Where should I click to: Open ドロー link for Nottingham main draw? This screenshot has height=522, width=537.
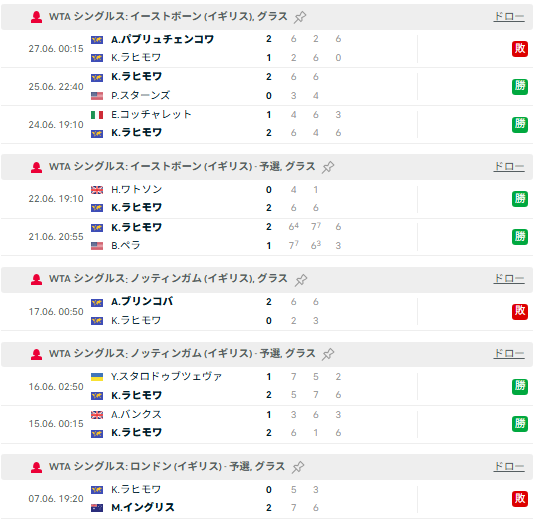point(509,278)
